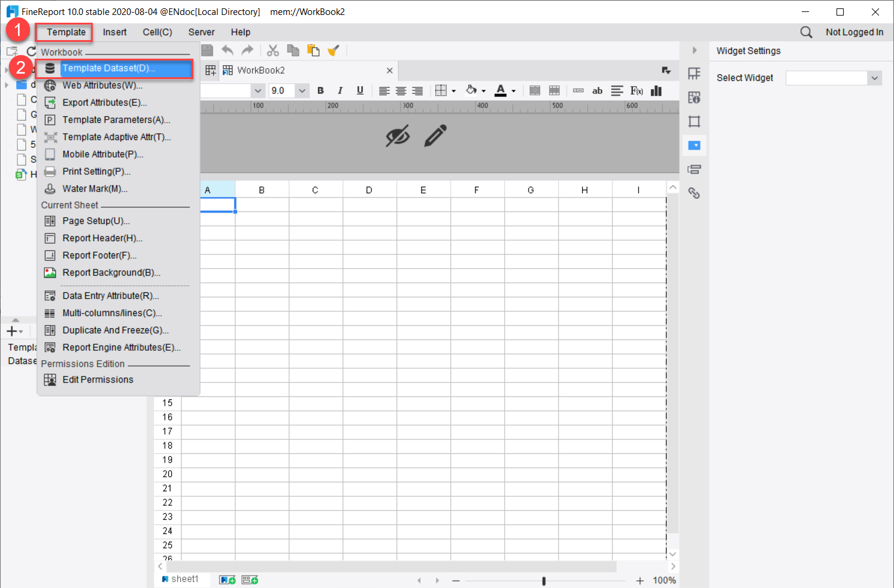Open the Select Widget dropdown
Image resolution: width=894 pixels, height=588 pixels.
coord(875,78)
